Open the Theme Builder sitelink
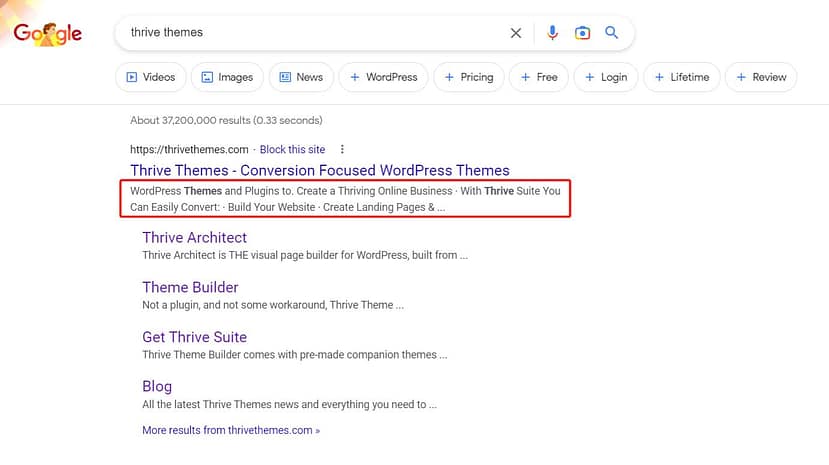This screenshot has width=829, height=465. click(190, 287)
